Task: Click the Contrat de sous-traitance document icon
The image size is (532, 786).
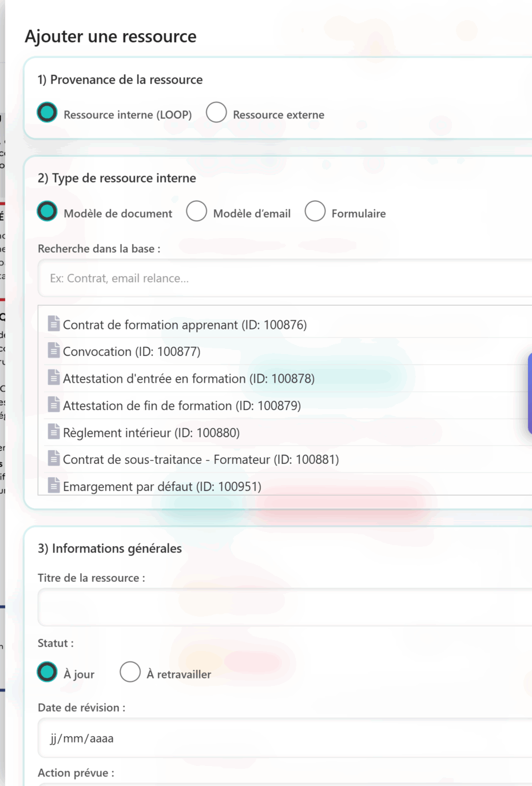Action: tap(54, 458)
